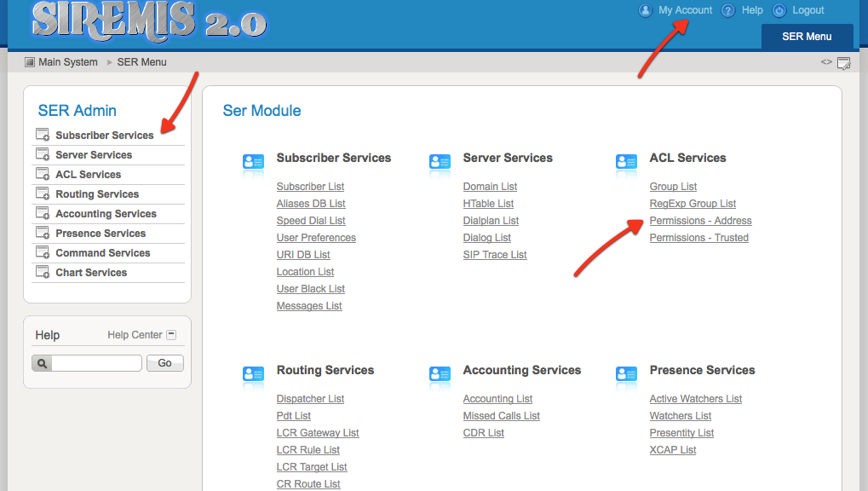Click the Subscriber Services module icon
The image size is (868, 491).
(254, 163)
